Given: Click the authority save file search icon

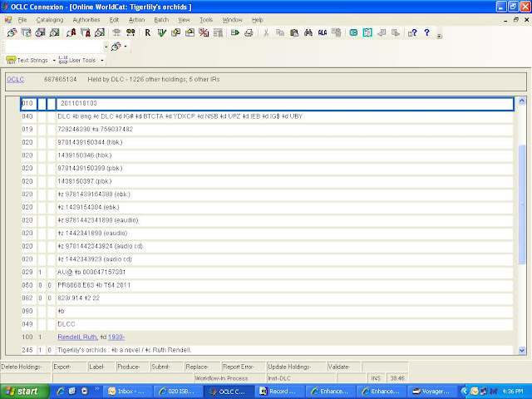Looking at the screenshot, I should pyautogui.click(x=100, y=32).
